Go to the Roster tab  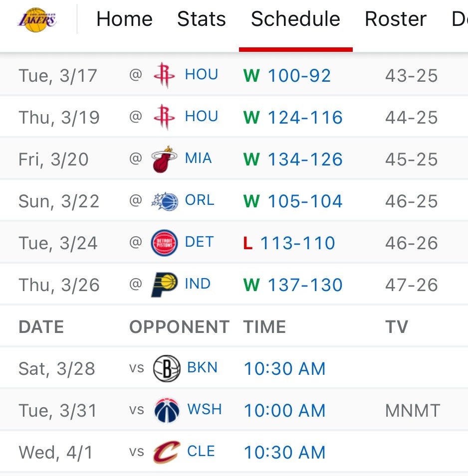(x=396, y=19)
